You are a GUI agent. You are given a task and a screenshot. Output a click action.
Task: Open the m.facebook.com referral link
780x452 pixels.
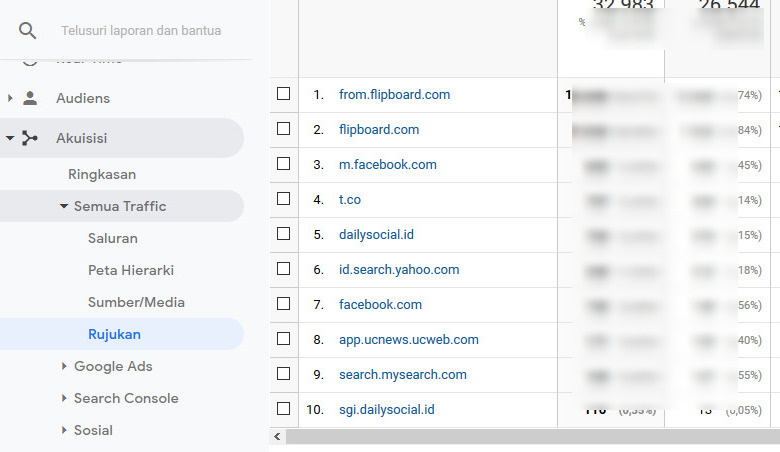[x=388, y=165]
